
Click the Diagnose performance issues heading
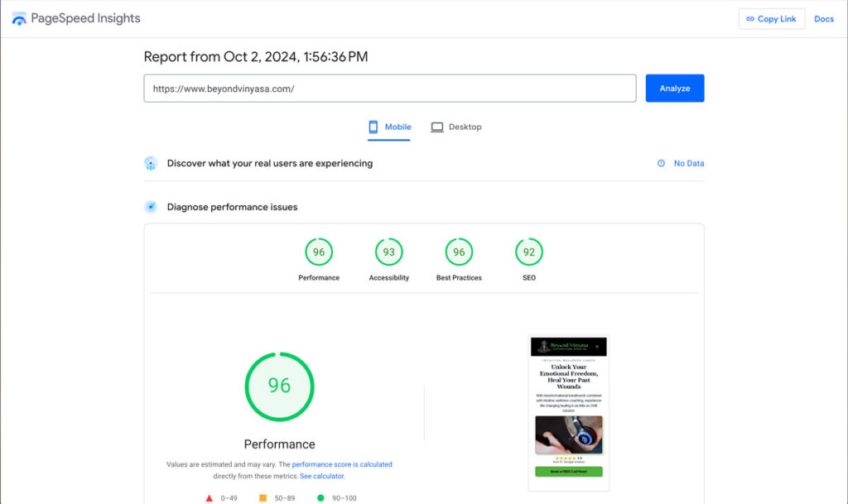232,207
